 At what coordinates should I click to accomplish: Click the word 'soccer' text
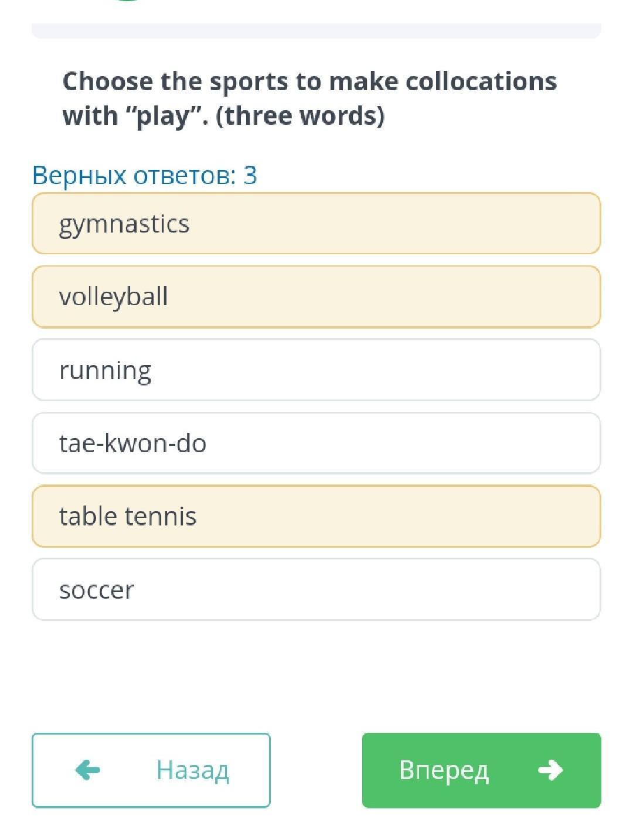[x=97, y=590]
